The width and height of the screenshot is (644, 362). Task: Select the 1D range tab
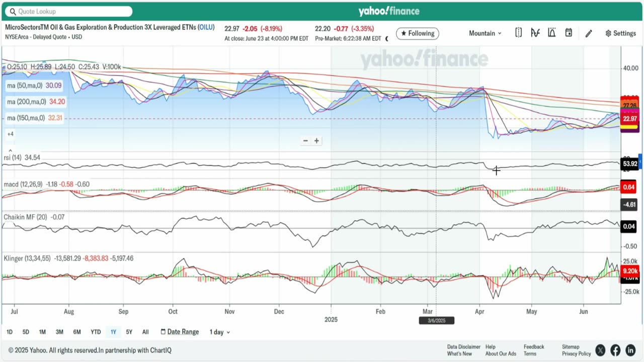pyautogui.click(x=10, y=332)
